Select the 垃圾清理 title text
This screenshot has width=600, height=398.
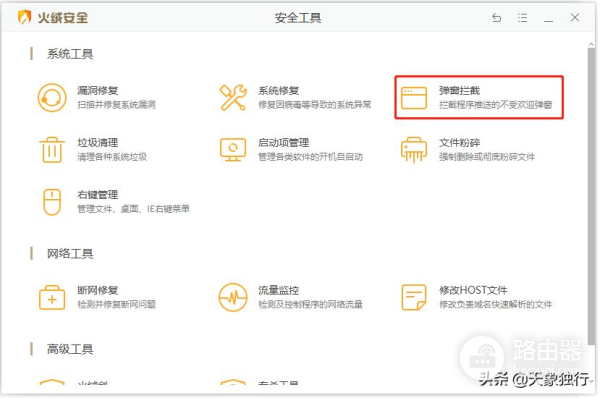[98, 143]
